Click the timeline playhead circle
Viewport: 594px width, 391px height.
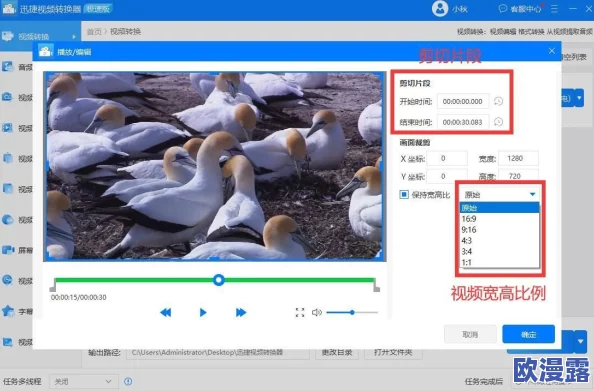pos(219,280)
